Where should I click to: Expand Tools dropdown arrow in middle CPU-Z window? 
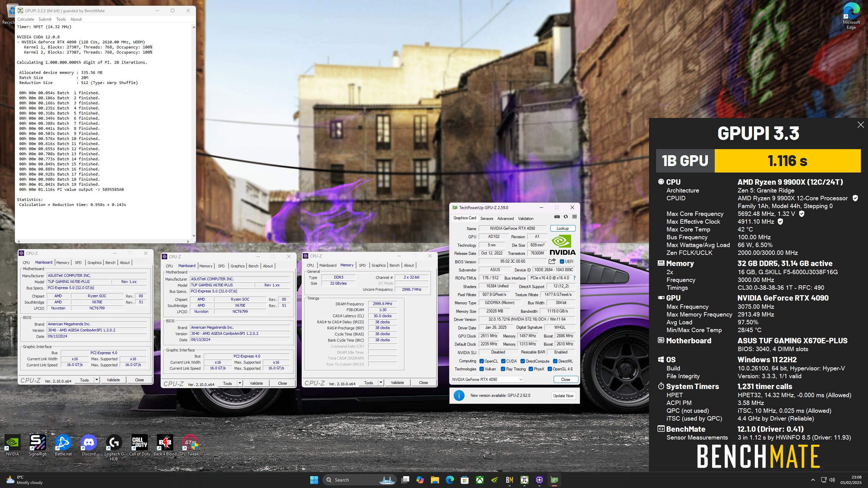tap(240, 383)
